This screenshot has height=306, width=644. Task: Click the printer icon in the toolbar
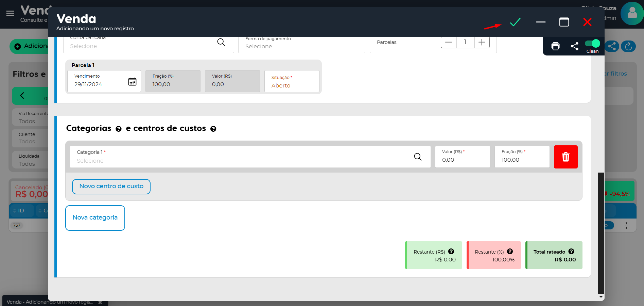555,46
